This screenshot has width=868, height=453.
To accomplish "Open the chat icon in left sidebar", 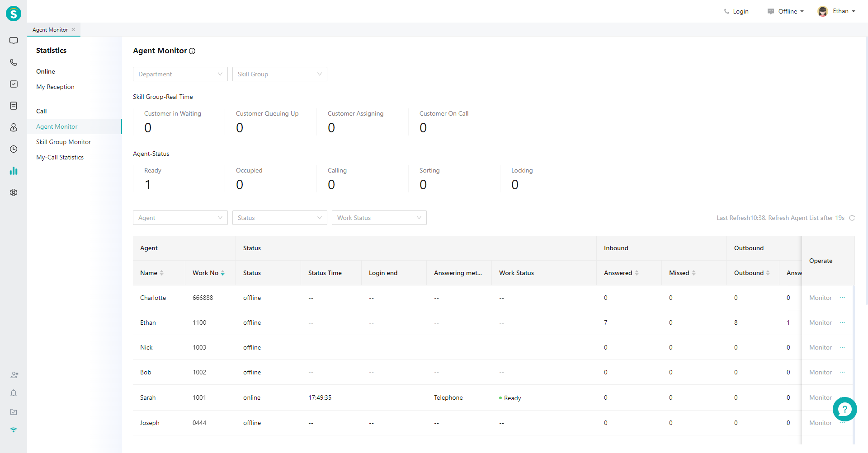I will [14, 41].
